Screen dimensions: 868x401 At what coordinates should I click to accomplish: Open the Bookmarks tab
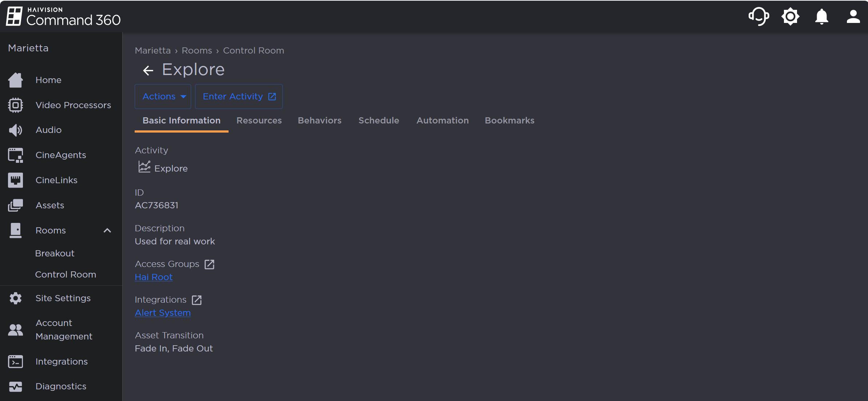pyautogui.click(x=509, y=121)
